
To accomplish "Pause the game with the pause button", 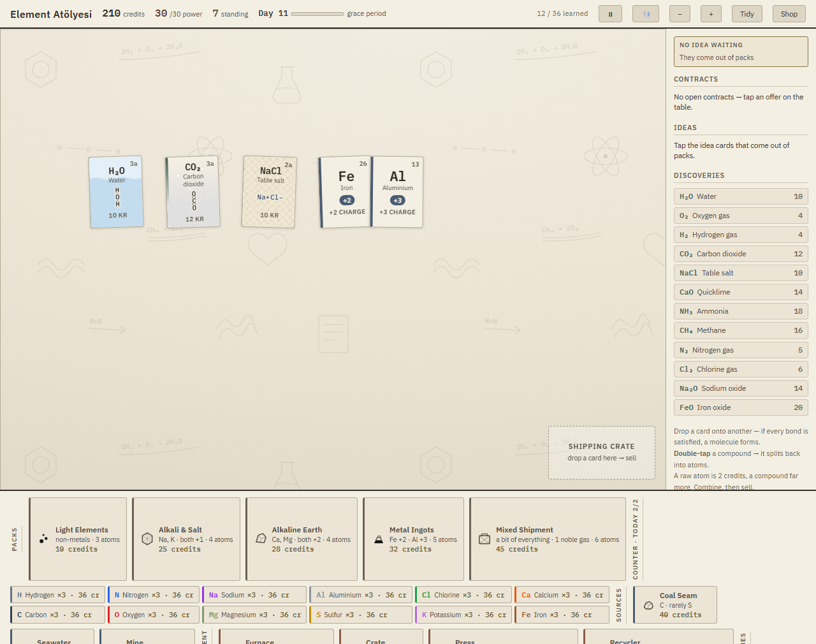I will (x=610, y=14).
